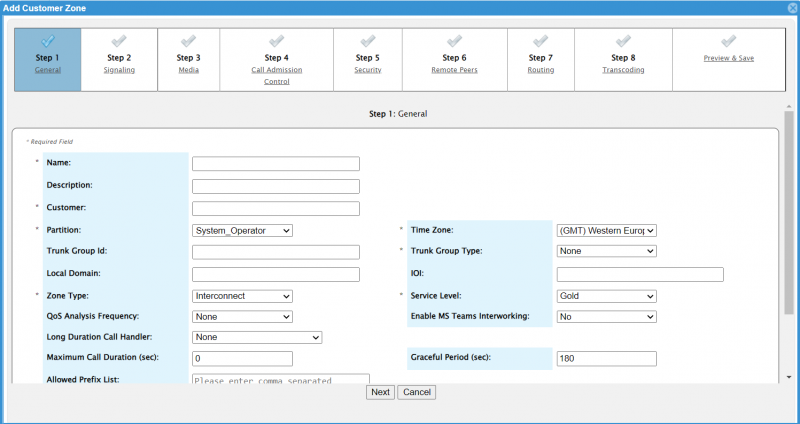
Task: Click the 'Trunk Group Type:' label
Action: [446, 251]
